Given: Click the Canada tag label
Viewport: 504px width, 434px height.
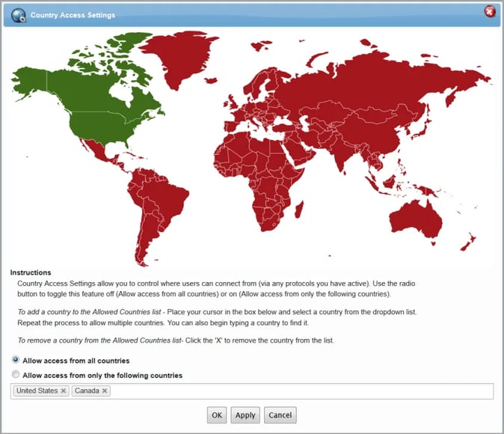Looking at the screenshot, I should pyautogui.click(x=87, y=391).
